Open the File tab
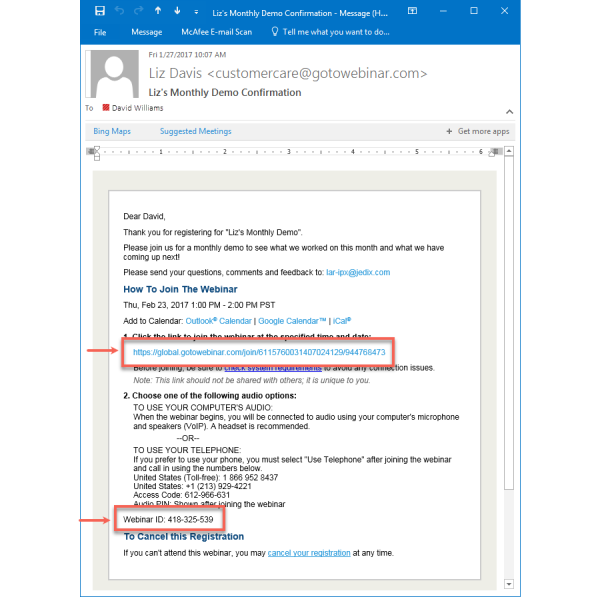 coord(100,32)
